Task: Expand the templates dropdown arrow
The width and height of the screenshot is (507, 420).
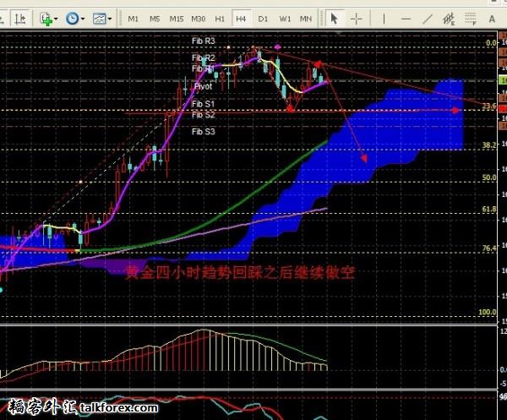Action: [112, 18]
